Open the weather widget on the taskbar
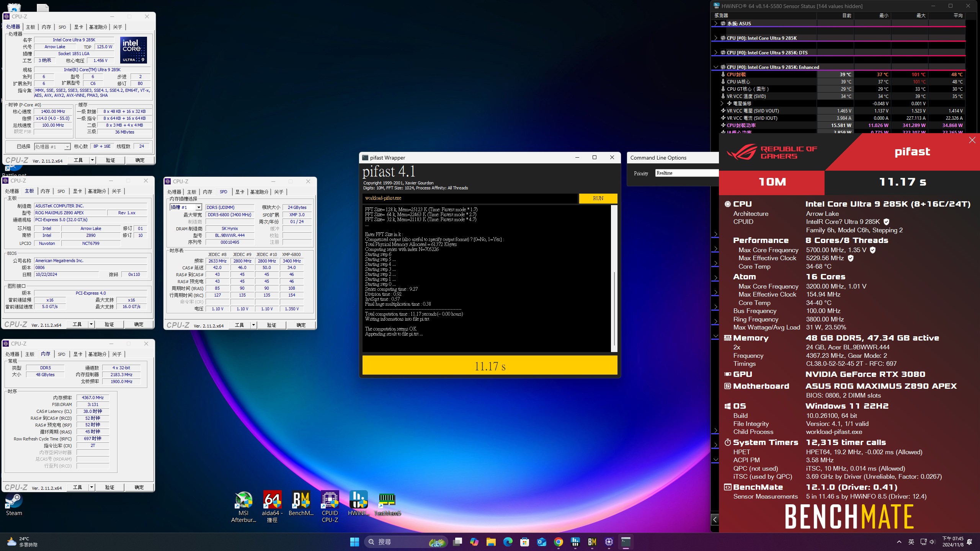 [23, 542]
